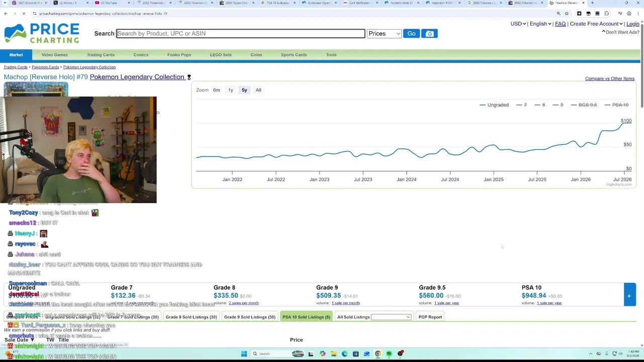Toggle the grade 9 series in chart legend

(x=558, y=105)
